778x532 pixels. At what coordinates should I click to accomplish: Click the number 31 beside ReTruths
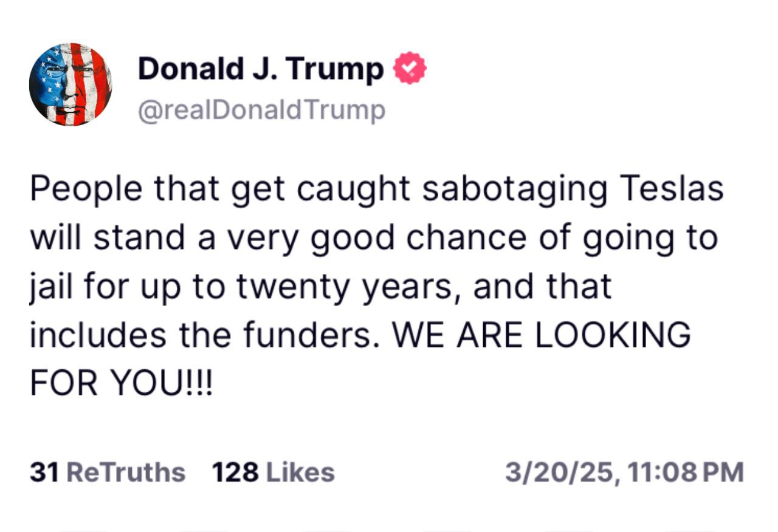click(x=44, y=472)
